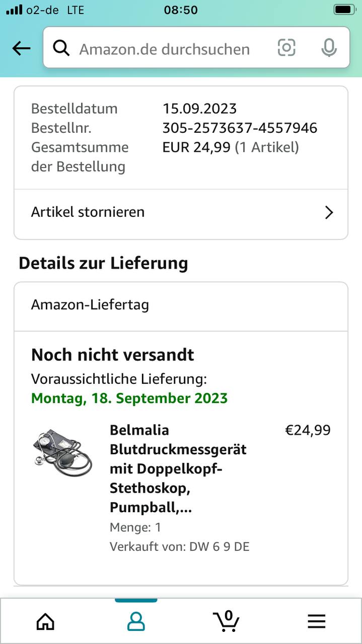Open the Belmalia Blutdruckmessgerät product title
Screen dimensions: 362x644
(x=178, y=468)
